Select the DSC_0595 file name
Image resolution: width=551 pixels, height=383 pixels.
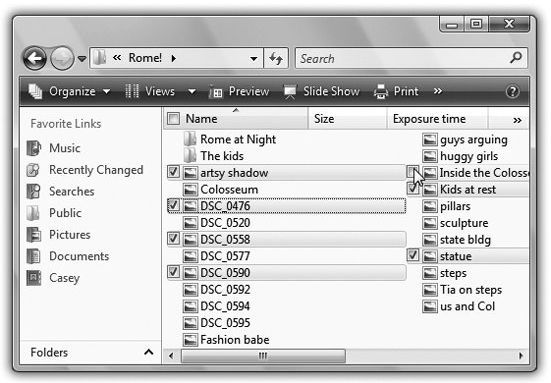tap(225, 323)
